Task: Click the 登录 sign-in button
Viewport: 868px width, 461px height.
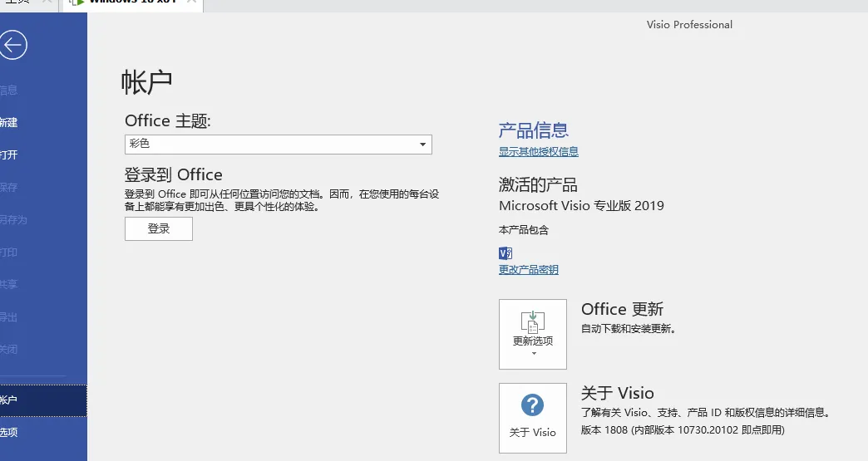Action: [x=158, y=229]
